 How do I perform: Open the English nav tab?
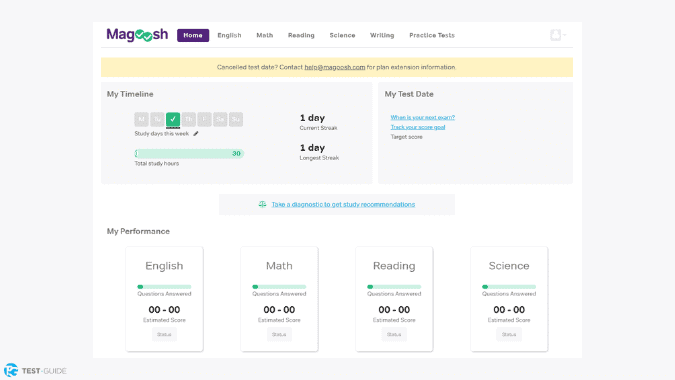pos(229,35)
